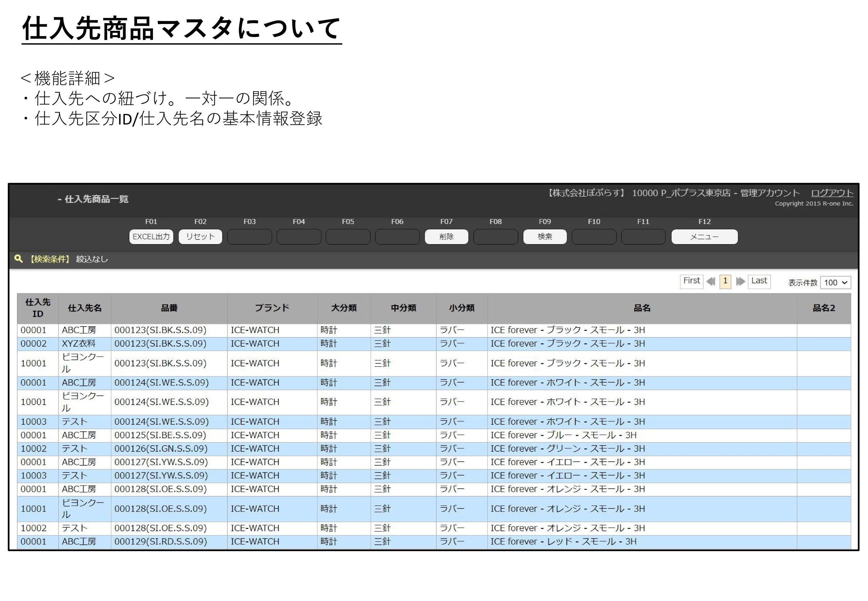Jump to the First page
Image resolution: width=868 pixels, height=601 pixels.
691,281
